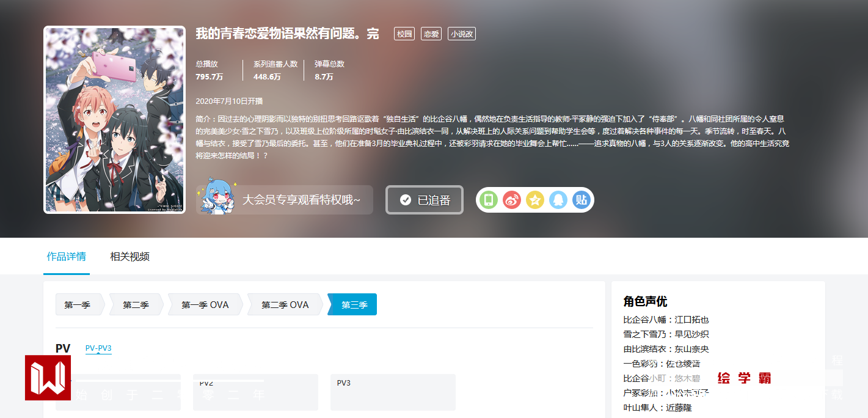Image resolution: width=868 pixels, height=418 pixels.
Task: Click the 校园 genre tag
Action: [x=404, y=34]
